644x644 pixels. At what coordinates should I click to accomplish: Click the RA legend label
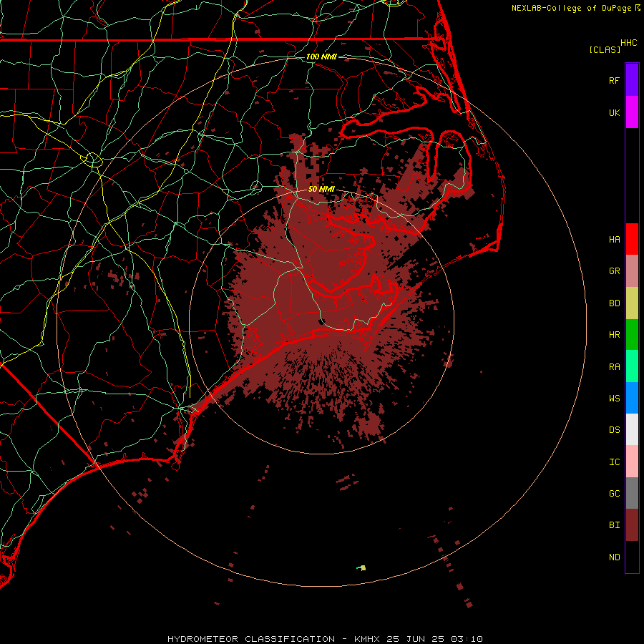pyautogui.click(x=614, y=367)
